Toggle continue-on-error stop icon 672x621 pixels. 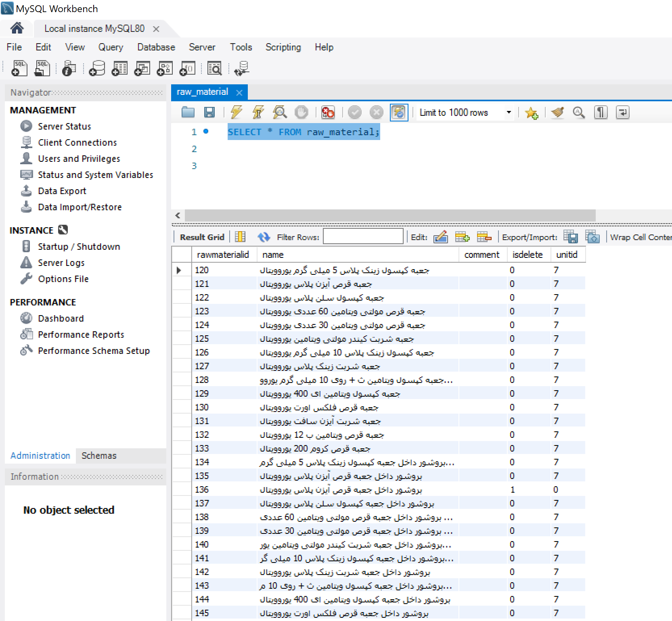[328, 112]
